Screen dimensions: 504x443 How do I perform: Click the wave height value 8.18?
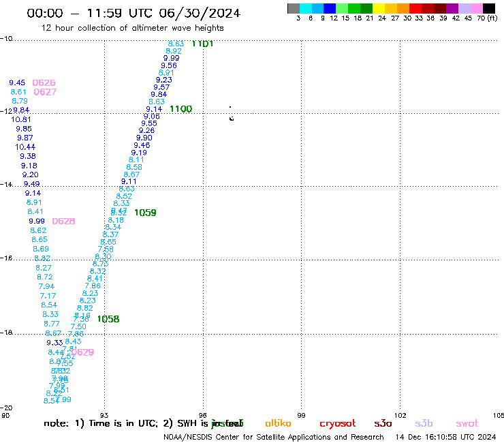pyautogui.click(x=116, y=220)
